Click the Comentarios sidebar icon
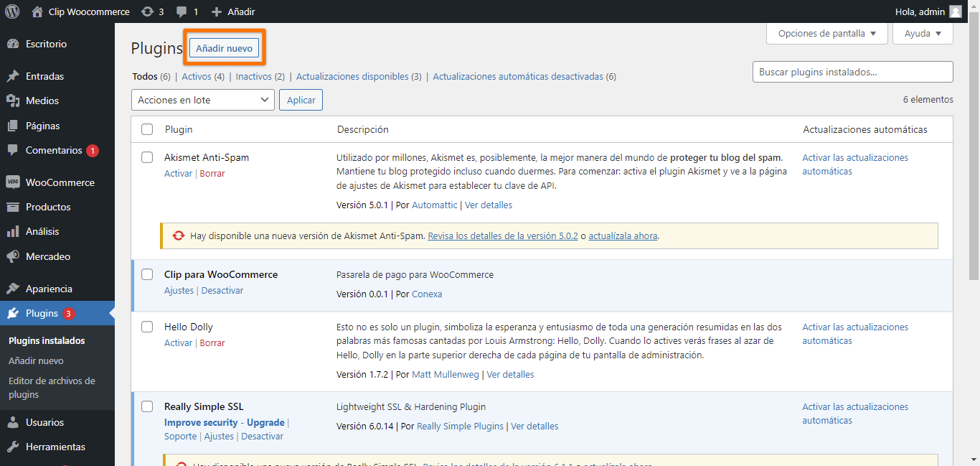The image size is (980, 466). pos(13,150)
